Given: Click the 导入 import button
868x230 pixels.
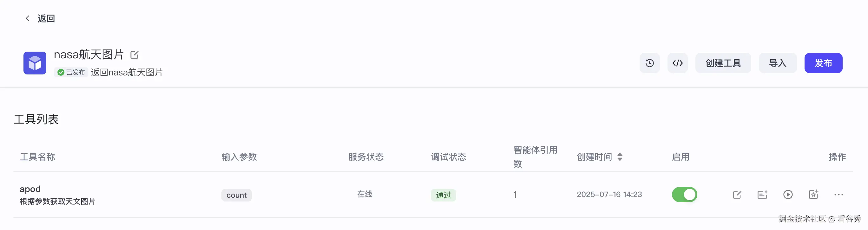Looking at the screenshot, I should coord(778,63).
